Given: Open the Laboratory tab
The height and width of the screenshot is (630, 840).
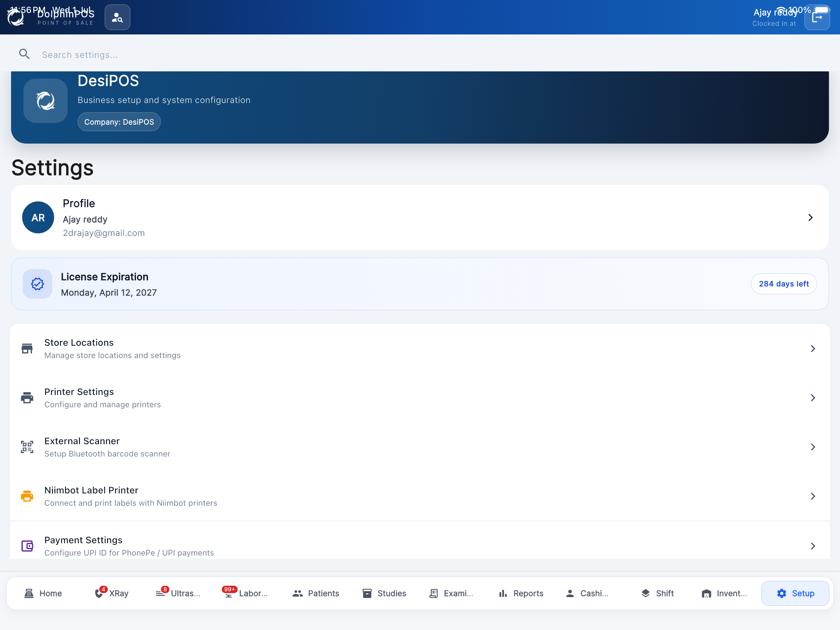Looking at the screenshot, I should (246, 593).
